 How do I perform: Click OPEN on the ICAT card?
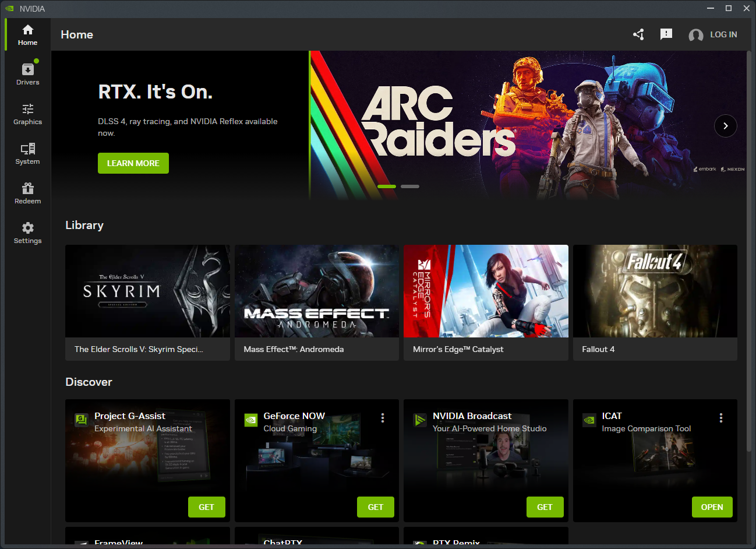[x=712, y=507]
